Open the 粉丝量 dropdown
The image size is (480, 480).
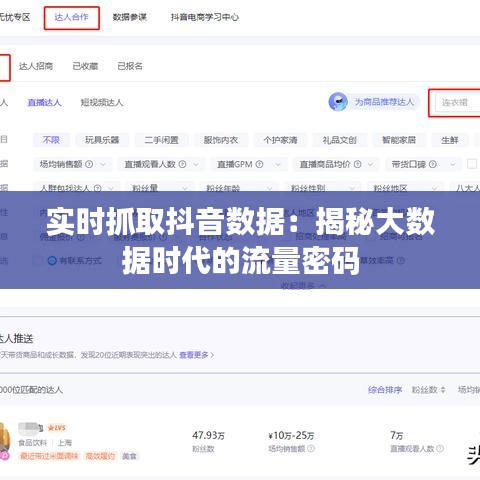(159, 187)
